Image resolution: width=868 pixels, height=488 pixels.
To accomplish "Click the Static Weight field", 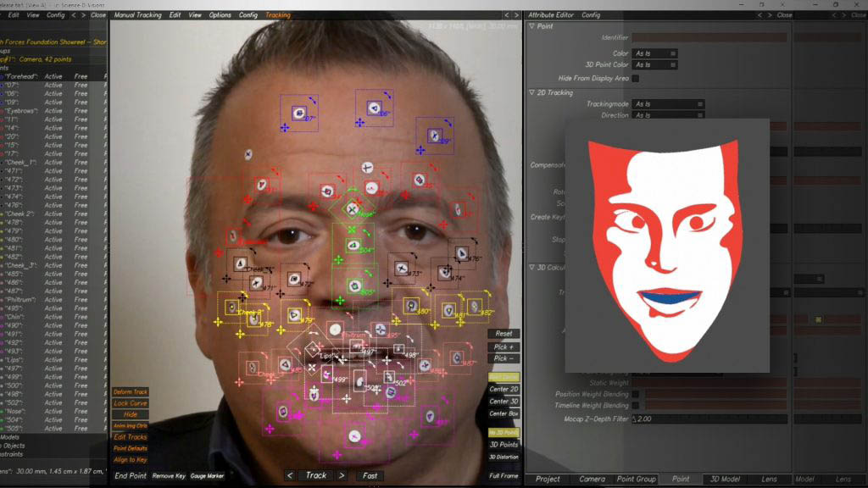I will tap(709, 383).
